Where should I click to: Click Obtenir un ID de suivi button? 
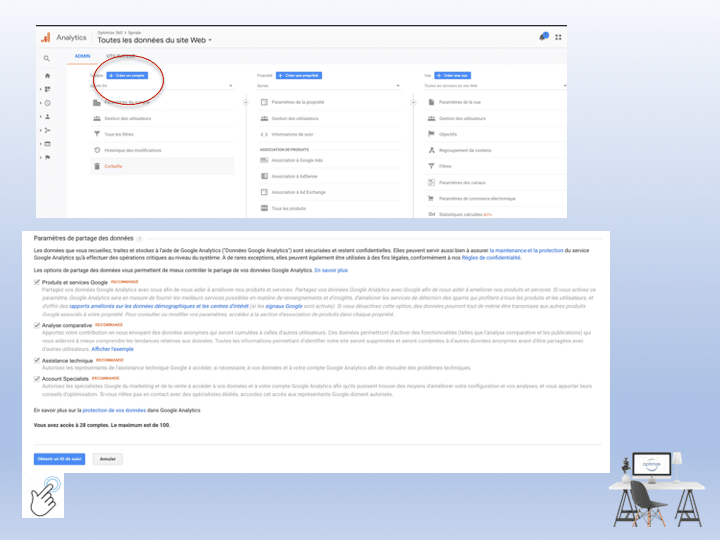point(59,459)
